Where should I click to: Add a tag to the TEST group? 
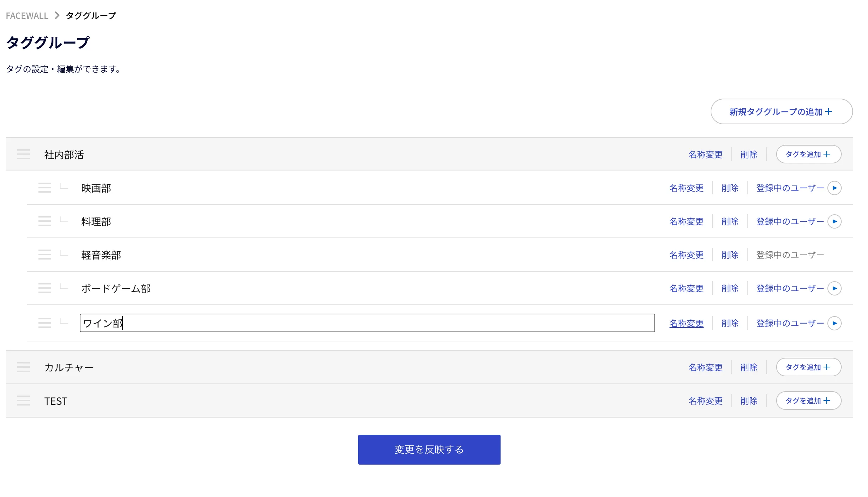[809, 401]
